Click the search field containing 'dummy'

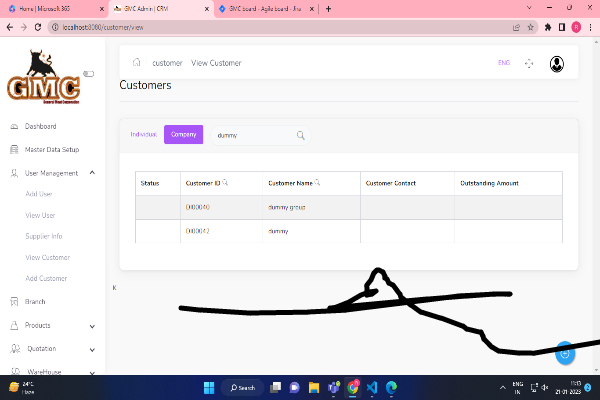[250, 135]
